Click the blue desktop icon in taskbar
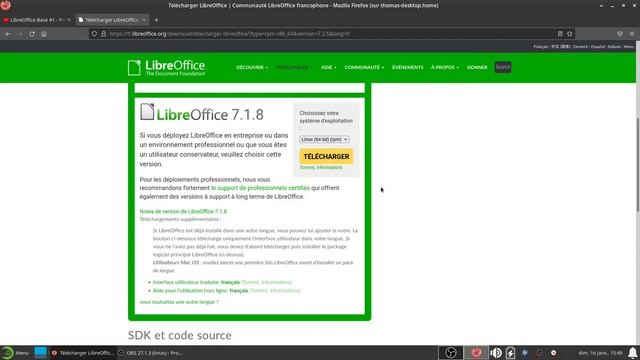640x360 pixels. (40, 353)
